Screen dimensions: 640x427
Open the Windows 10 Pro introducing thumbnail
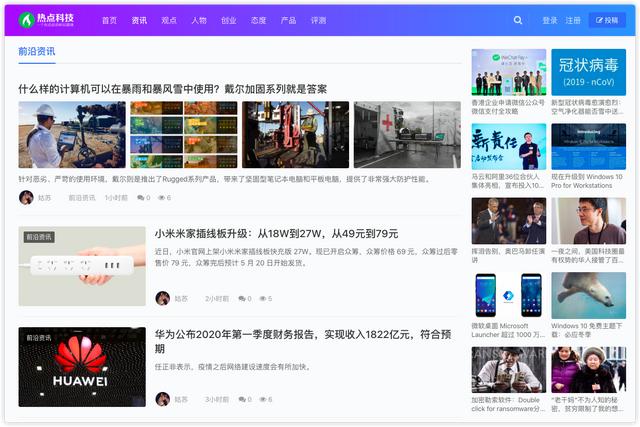(x=589, y=147)
